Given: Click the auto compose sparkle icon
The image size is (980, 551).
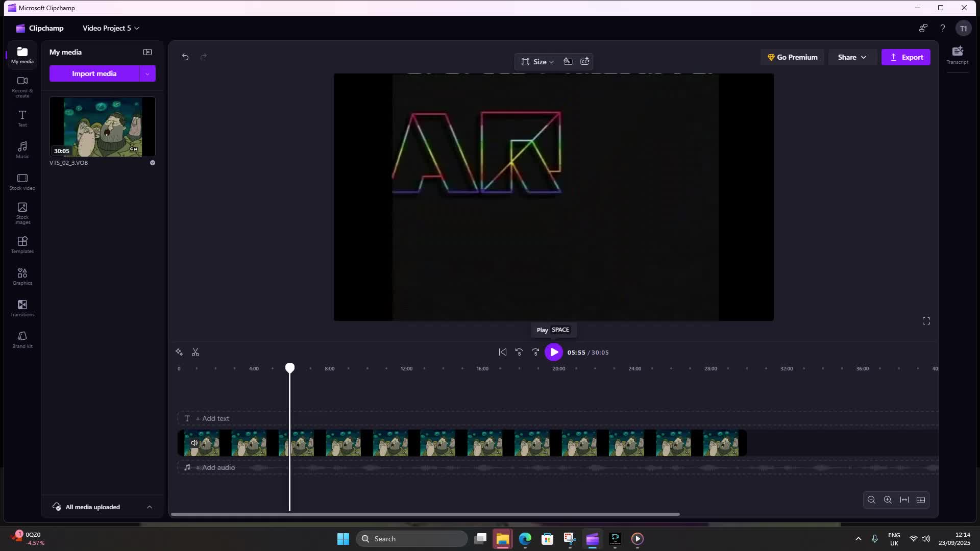Looking at the screenshot, I should pos(179,353).
